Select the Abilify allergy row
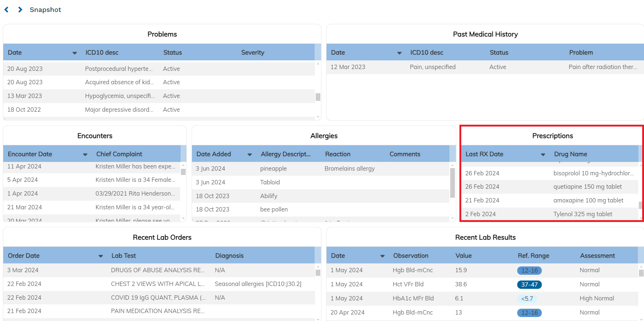This screenshot has height=321, width=644. click(320, 196)
